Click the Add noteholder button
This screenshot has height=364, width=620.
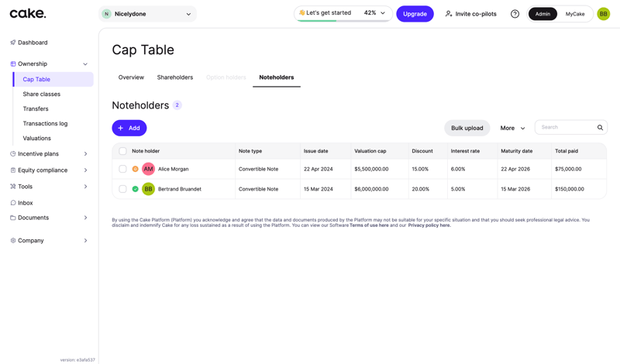[129, 128]
